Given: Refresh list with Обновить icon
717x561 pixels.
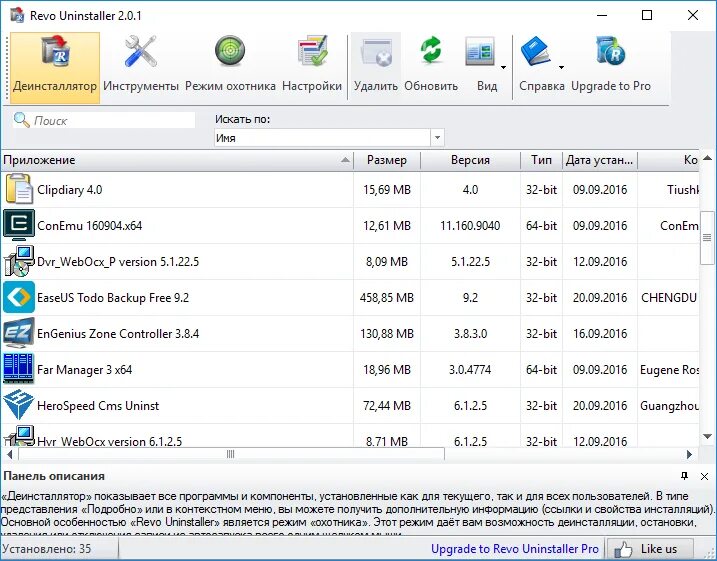Looking at the screenshot, I should (x=431, y=51).
